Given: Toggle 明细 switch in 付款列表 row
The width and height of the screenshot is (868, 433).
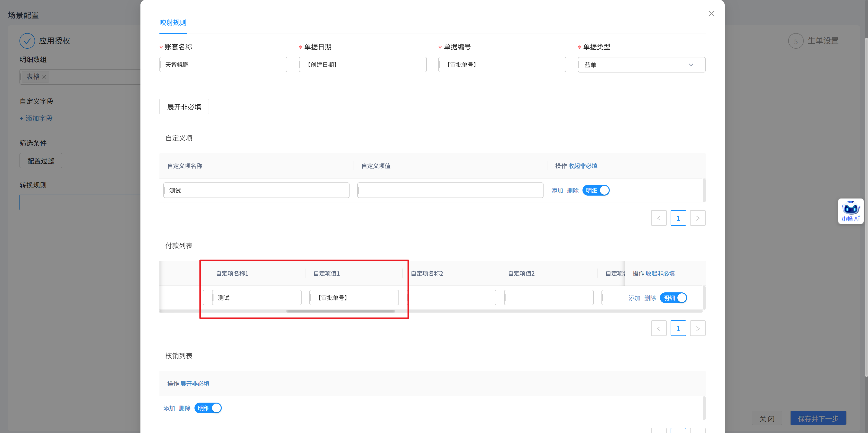Looking at the screenshot, I should pos(673,298).
